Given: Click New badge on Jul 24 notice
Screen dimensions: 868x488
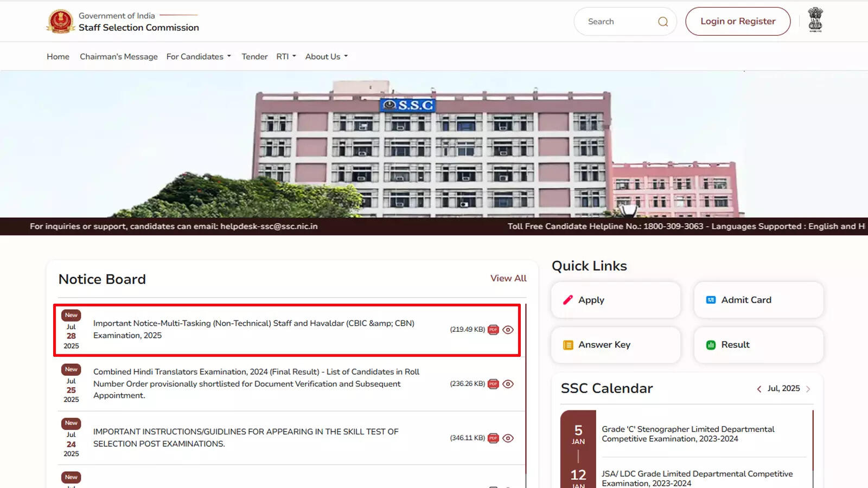Looking at the screenshot, I should click(71, 423).
